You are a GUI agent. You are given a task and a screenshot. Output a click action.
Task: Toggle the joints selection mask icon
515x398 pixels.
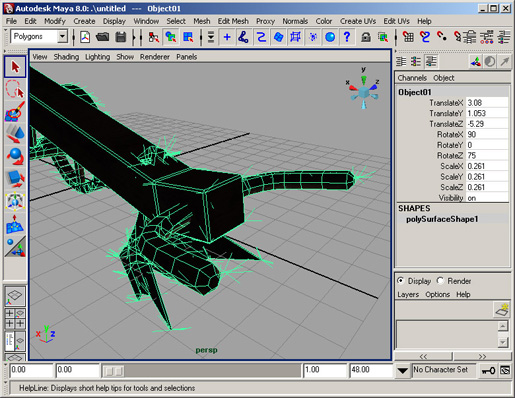pos(244,37)
